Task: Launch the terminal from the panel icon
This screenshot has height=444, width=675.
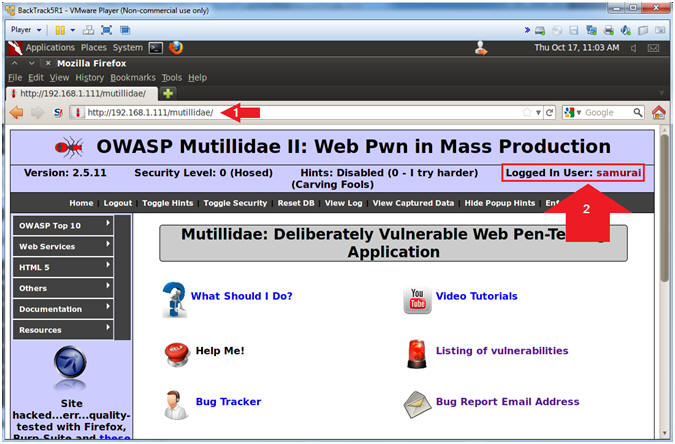Action: coord(155,48)
